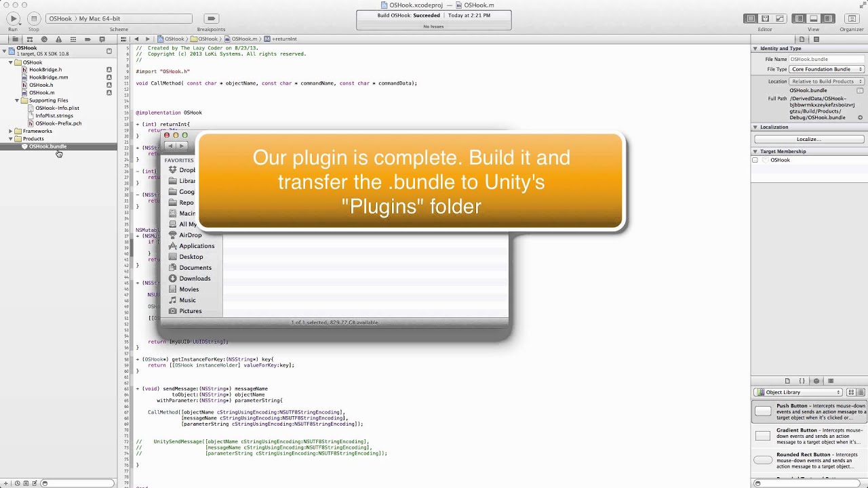
Task: Select OSHook folder in jump bar
Action: [204, 39]
